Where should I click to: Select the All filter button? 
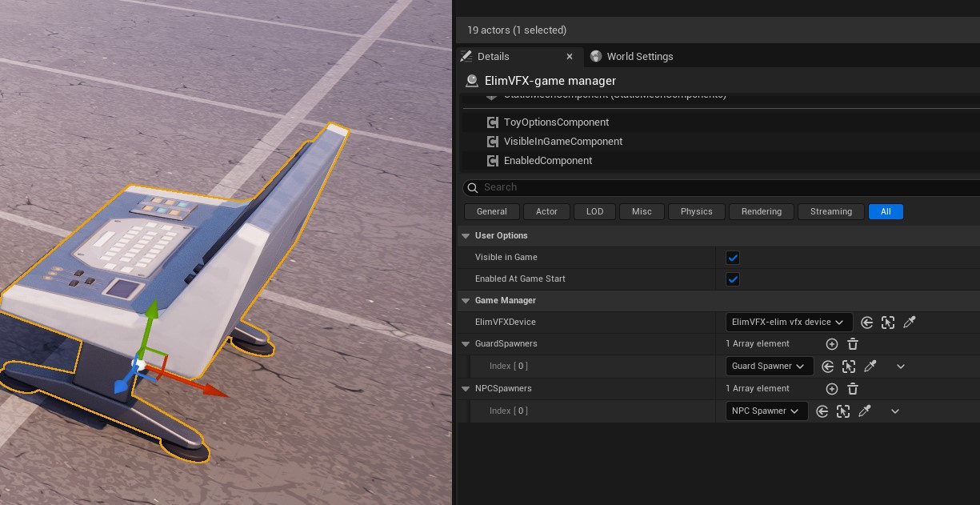(x=886, y=211)
